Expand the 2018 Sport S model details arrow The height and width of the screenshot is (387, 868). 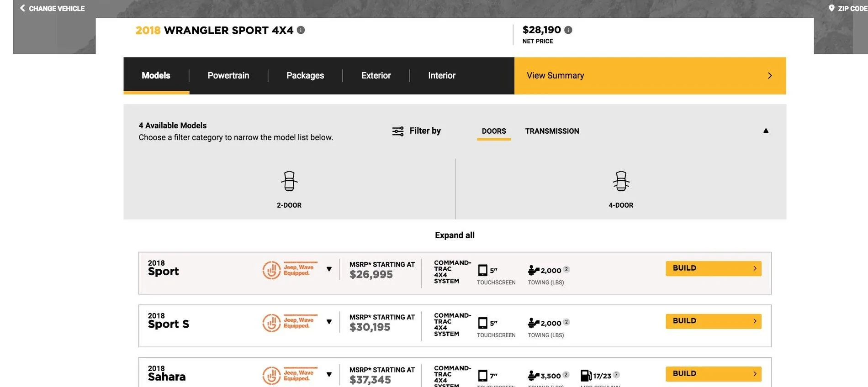click(329, 322)
